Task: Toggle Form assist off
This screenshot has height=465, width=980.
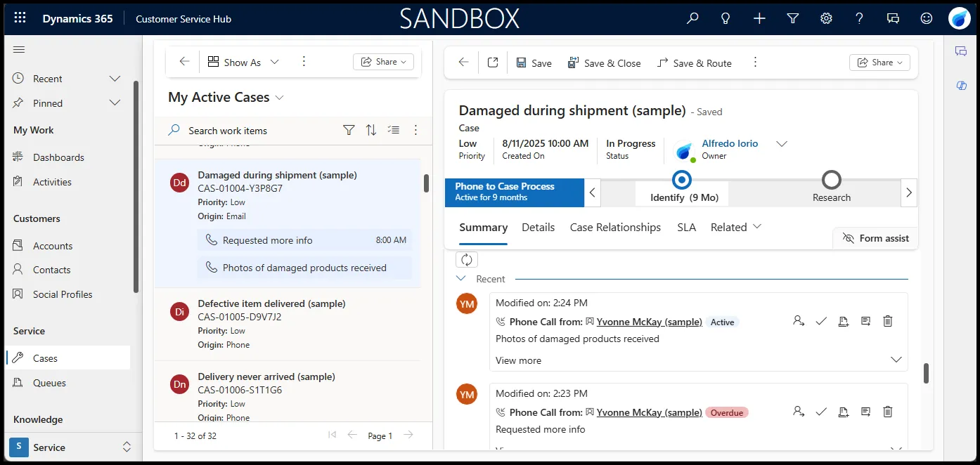Action: coord(875,238)
